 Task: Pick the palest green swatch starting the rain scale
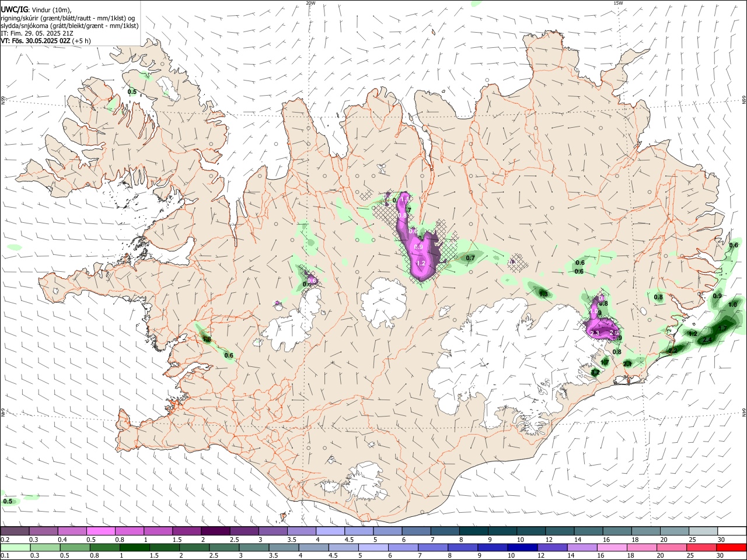click(x=15, y=548)
